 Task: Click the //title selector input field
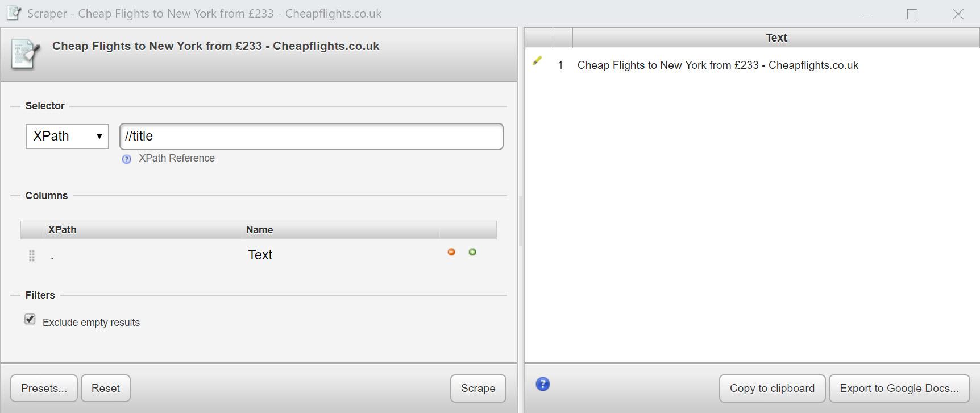click(x=312, y=137)
